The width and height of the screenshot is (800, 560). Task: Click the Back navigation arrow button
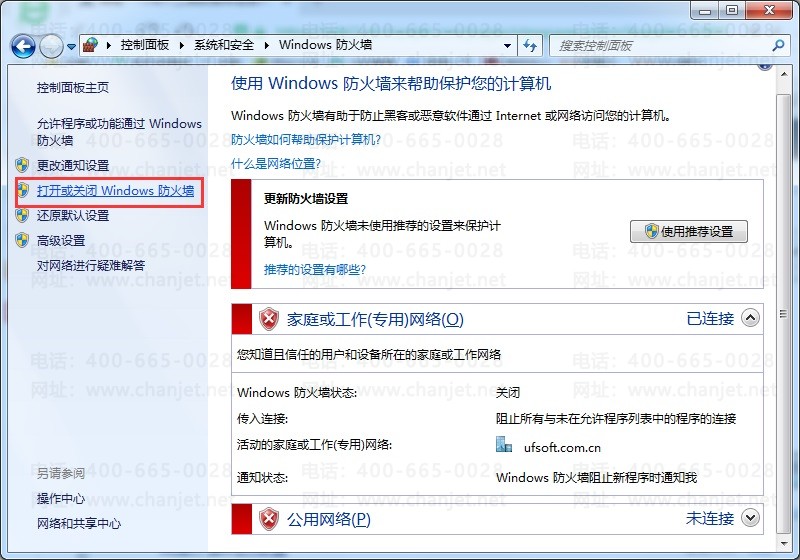[x=23, y=47]
